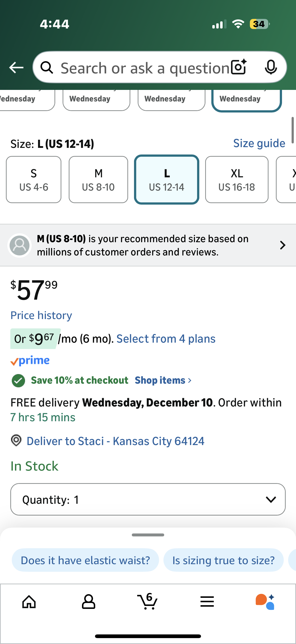Expand the recommended size banner chevron

coord(283,245)
